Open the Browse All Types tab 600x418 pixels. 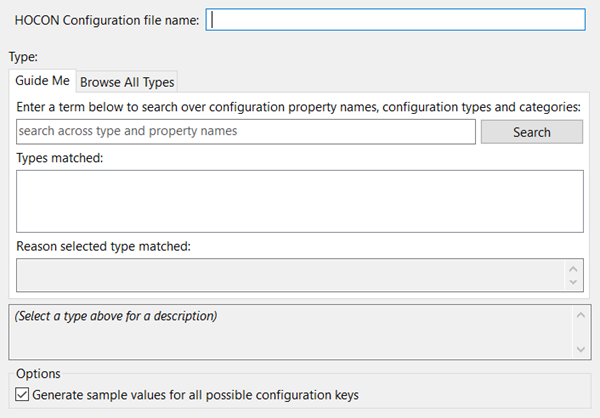point(127,82)
